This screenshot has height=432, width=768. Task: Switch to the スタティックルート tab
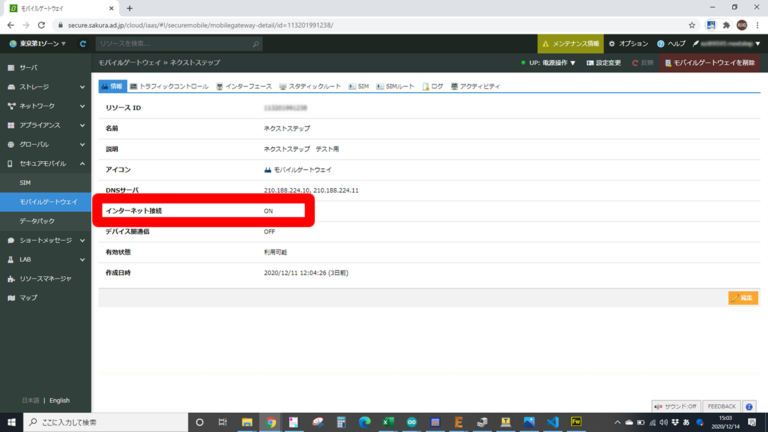pos(310,86)
